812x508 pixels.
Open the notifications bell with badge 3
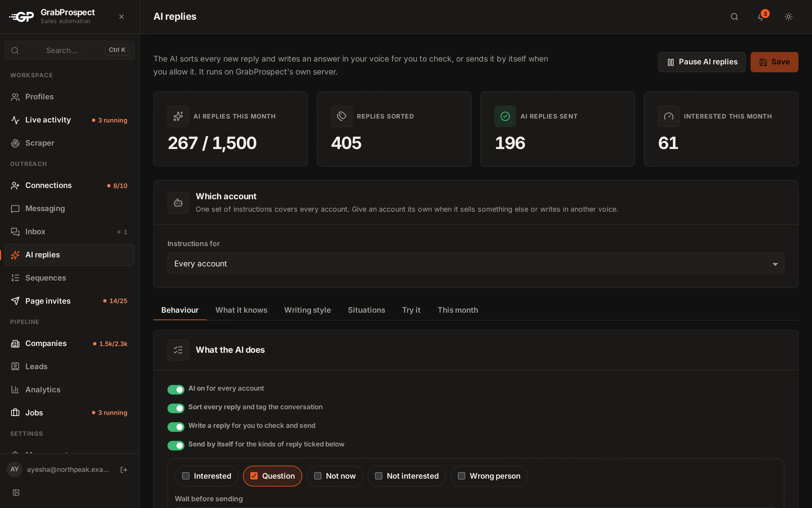761,16
